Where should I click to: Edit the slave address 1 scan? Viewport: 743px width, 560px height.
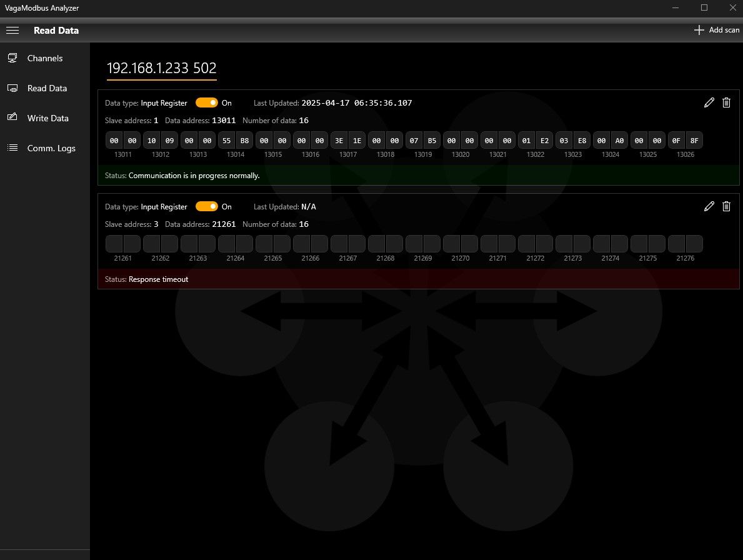click(x=709, y=102)
